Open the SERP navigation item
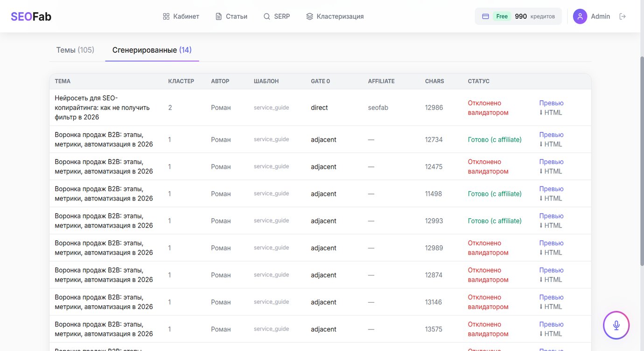This screenshot has height=351, width=644. pyautogui.click(x=277, y=16)
